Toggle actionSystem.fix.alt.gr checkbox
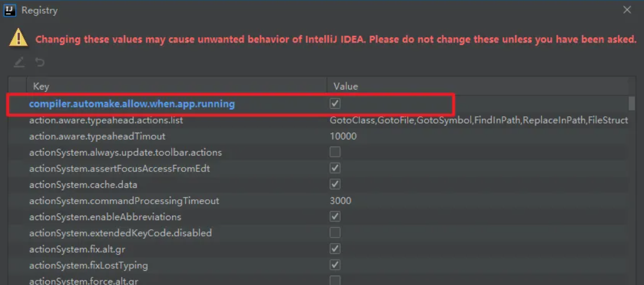 click(335, 249)
